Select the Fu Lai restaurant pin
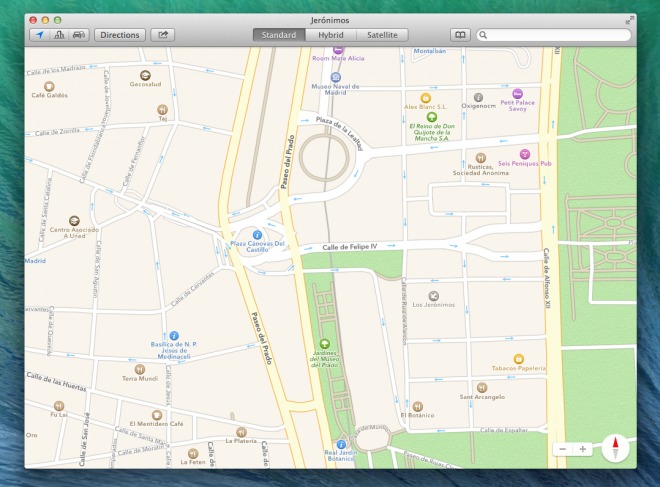The width and height of the screenshot is (660, 487). [59, 406]
